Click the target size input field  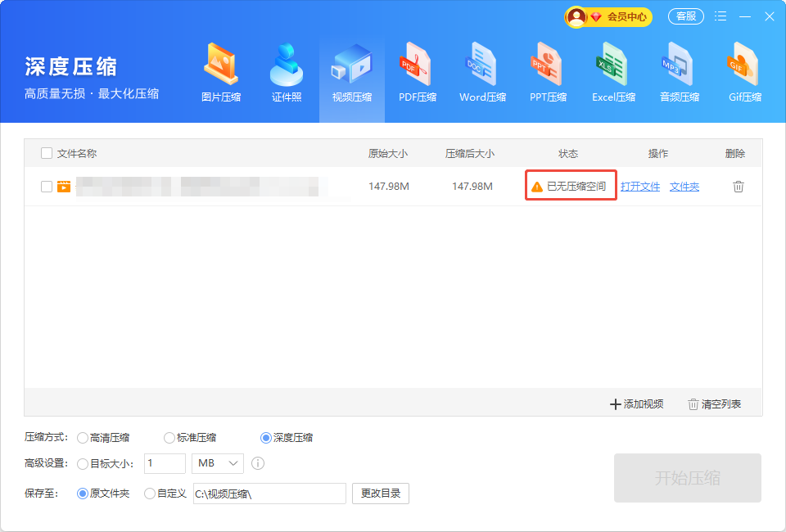click(x=165, y=463)
